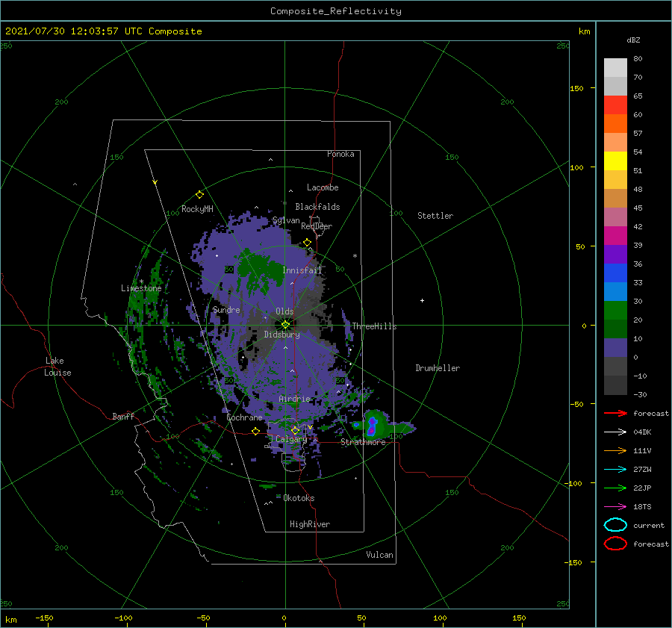Click the Didsbury label

coord(281,335)
